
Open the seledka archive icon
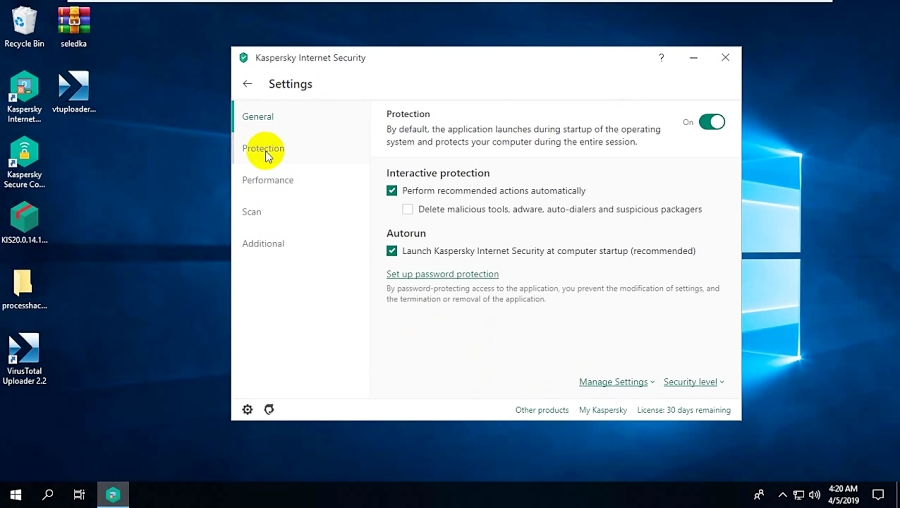click(73, 26)
